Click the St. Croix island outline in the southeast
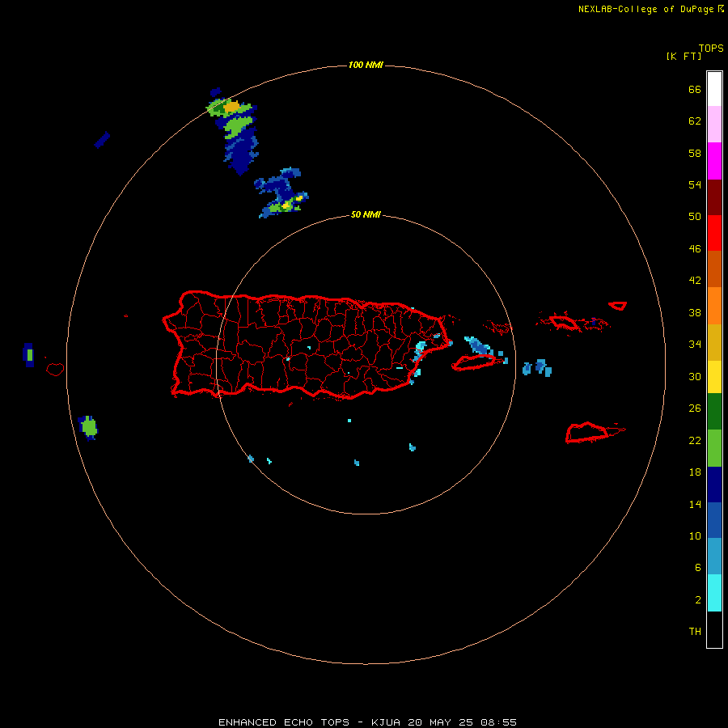Image resolution: width=728 pixels, height=728 pixels. (x=588, y=433)
